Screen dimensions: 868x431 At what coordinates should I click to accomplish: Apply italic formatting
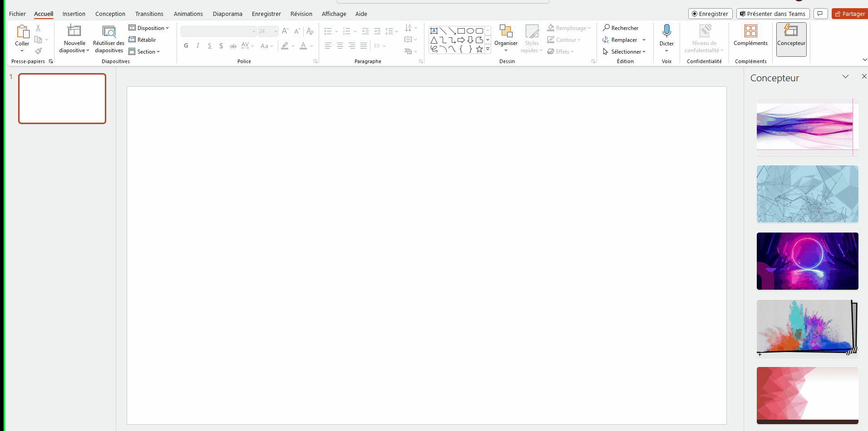click(197, 45)
